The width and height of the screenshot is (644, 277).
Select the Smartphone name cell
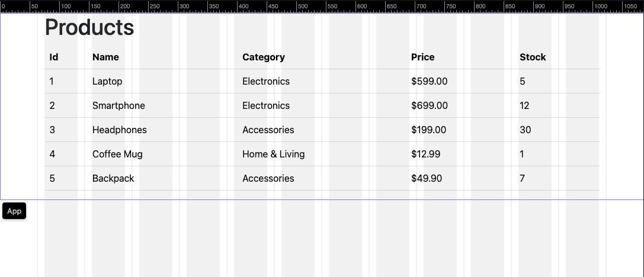(x=118, y=106)
